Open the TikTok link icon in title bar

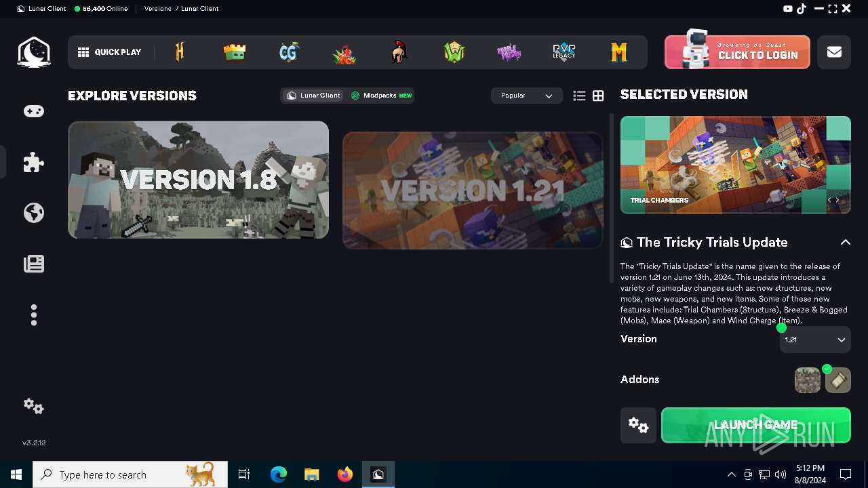pyautogui.click(x=802, y=9)
